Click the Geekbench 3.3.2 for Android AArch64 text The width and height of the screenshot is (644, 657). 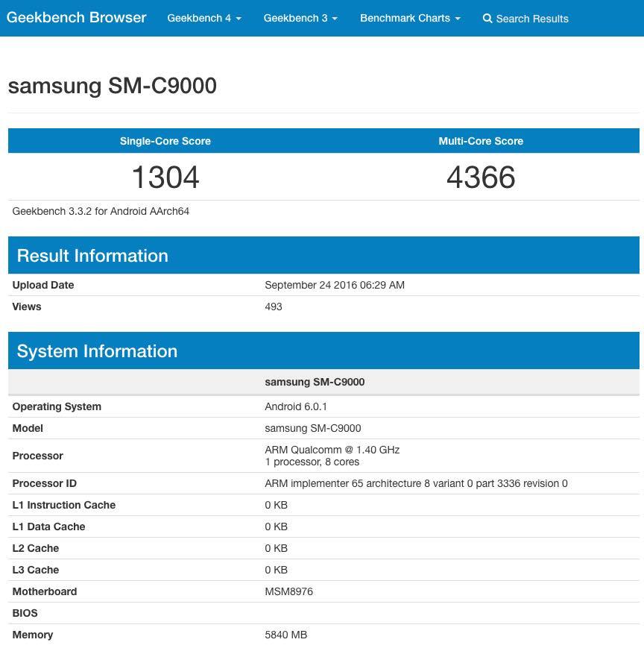point(101,211)
